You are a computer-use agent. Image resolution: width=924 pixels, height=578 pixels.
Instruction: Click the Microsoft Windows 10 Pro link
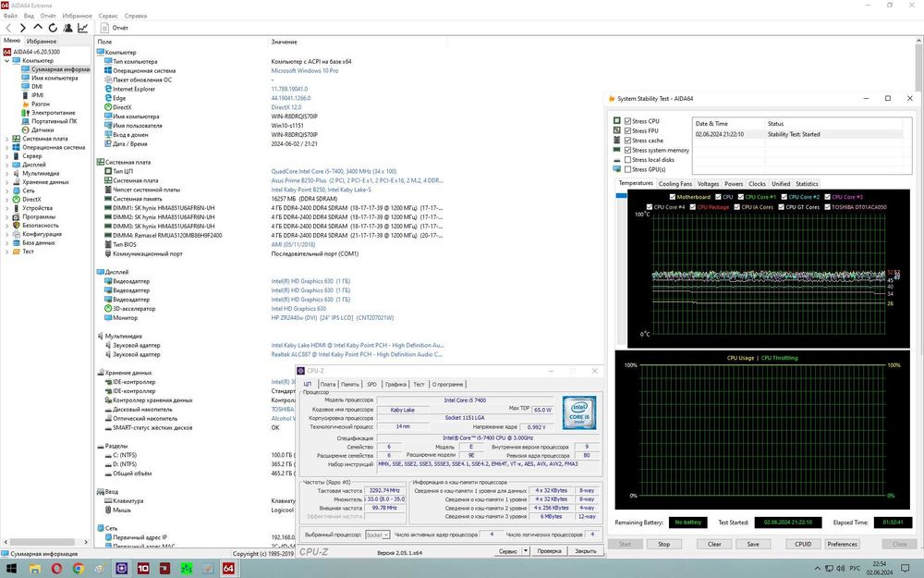[305, 71]
